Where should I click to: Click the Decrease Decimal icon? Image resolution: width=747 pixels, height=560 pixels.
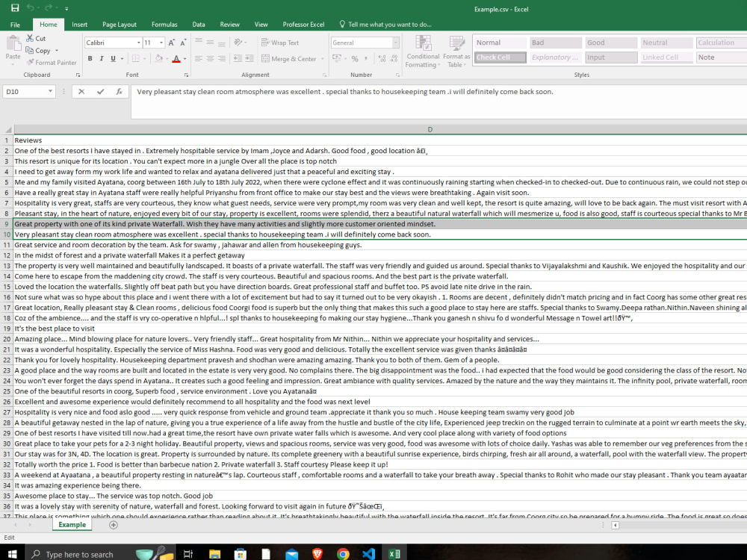tap(394, 58)
